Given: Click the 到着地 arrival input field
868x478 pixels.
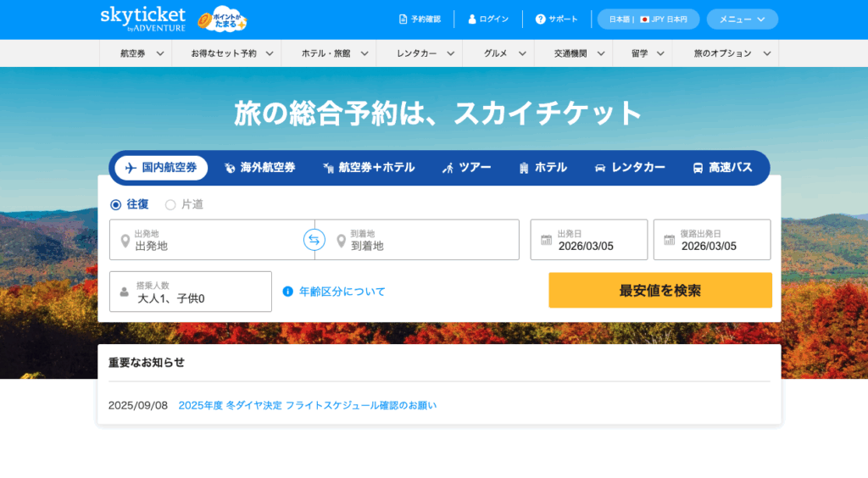Looking at the screenshot, I should pos(417,240).
